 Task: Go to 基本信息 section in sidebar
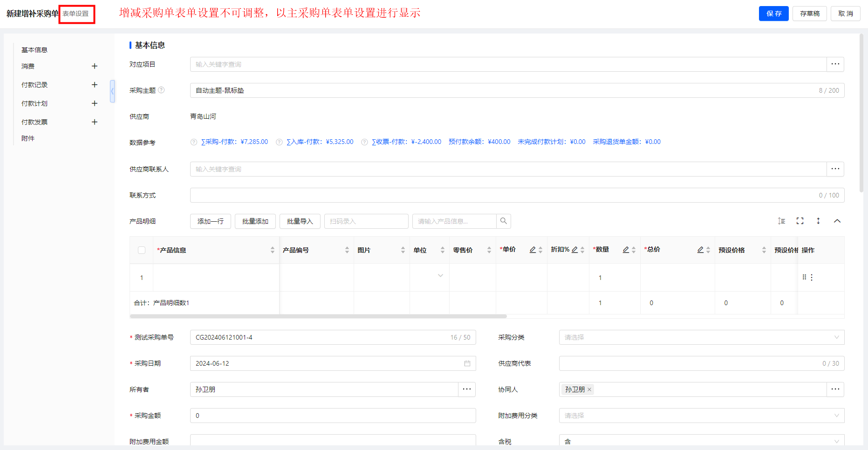click(x=34, y=50)
